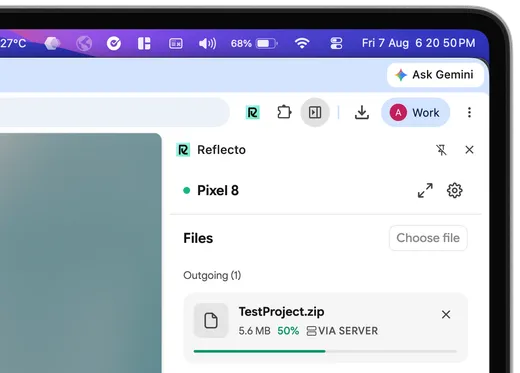Unpin the Reflecto side panel

pyautogui.click(x=441, y=150)
